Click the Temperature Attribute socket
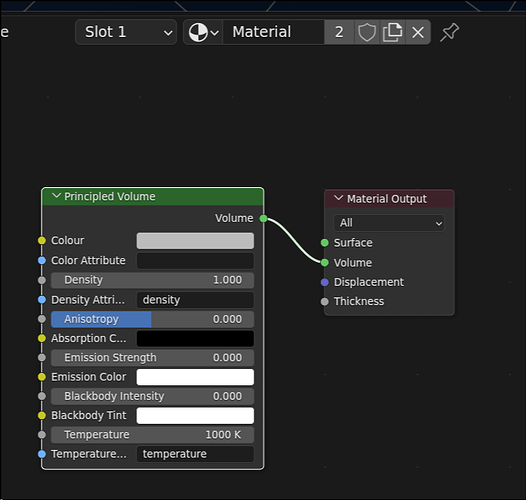The height and width of the screenshot is (500, 526). pos(42,454)
